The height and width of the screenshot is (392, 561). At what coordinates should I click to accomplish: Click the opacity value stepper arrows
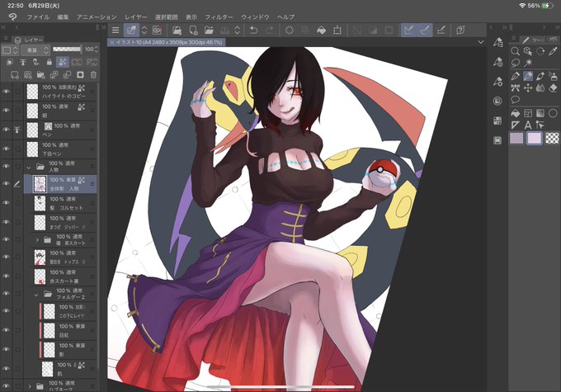[97, 50]
